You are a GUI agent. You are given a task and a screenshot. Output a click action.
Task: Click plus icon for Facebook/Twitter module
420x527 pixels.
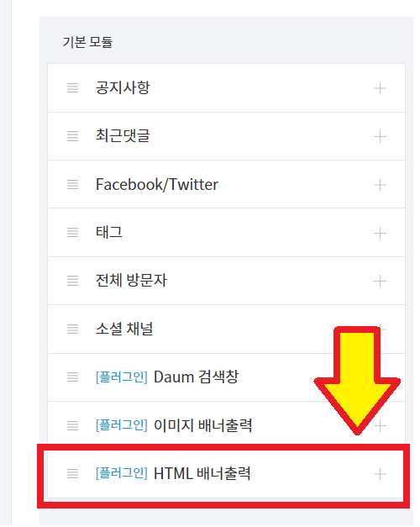(x=380, y=185)
